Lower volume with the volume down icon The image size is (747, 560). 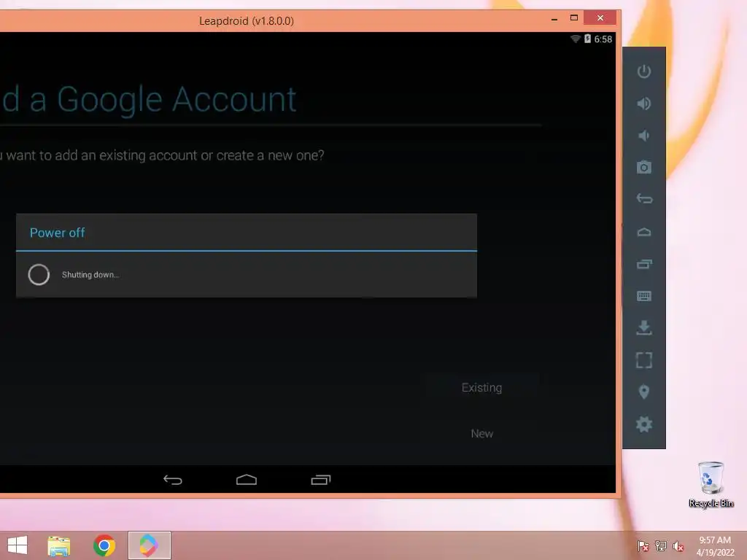[x=643, y=136]
